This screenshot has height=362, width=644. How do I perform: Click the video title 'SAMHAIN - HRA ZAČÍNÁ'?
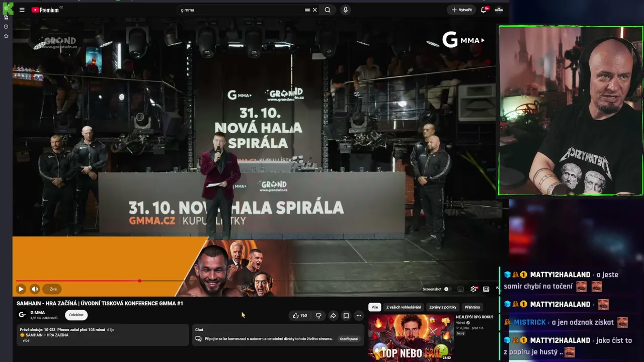click(x=100, y=304)
